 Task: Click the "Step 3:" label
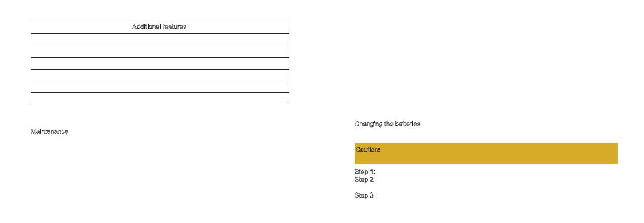click(x=365, y=195)
